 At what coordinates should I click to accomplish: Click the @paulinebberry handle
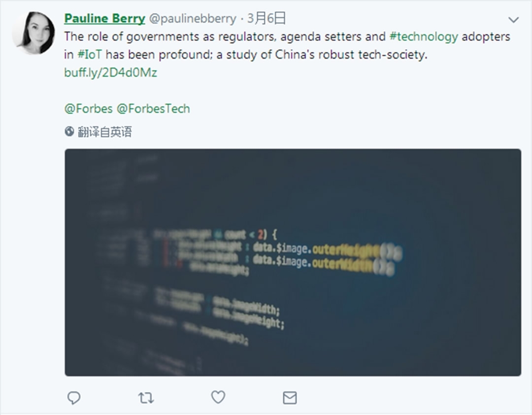pyautogui.click(x=193, y=19)
